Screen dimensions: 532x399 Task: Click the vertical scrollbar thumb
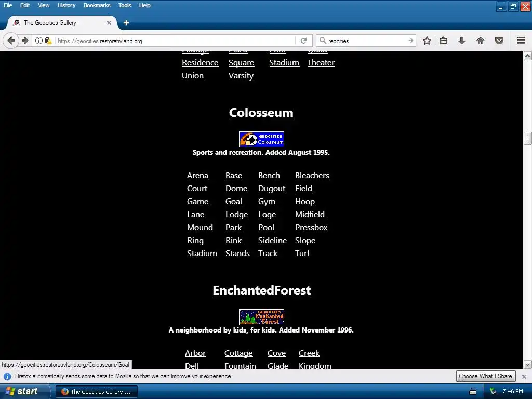coord(528,138)
